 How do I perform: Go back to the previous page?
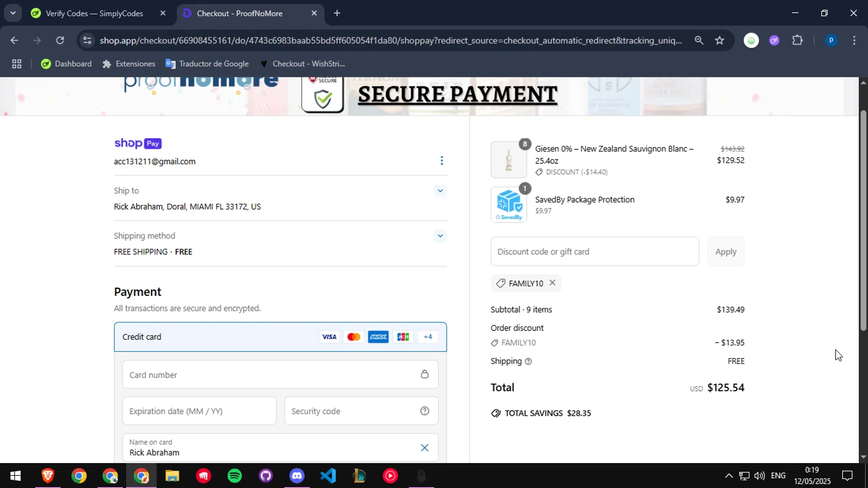(14, 41)
